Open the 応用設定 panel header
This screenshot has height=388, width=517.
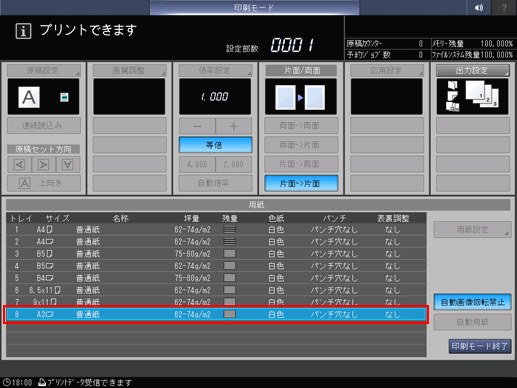click(x=387, y=70)
